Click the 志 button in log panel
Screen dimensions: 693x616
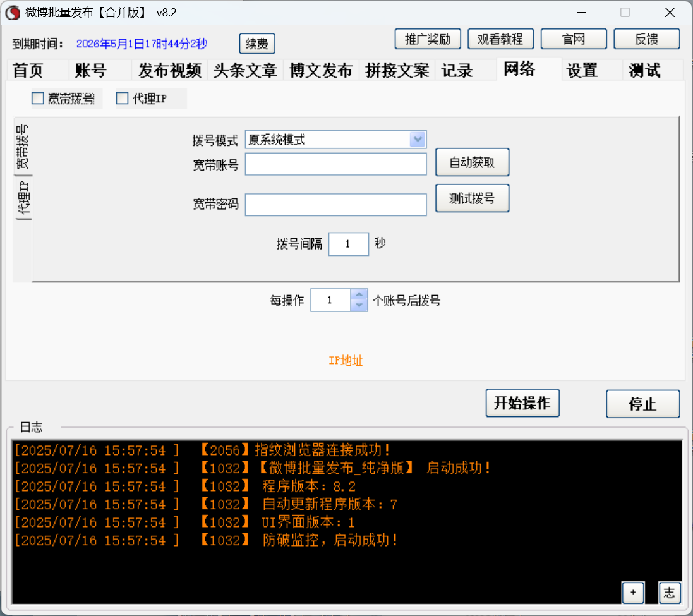click(x=669, y=593)
